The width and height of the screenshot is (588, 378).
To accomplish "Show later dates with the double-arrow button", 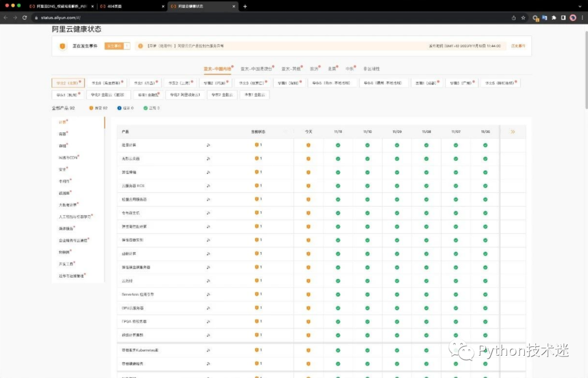I will (513, 132).
